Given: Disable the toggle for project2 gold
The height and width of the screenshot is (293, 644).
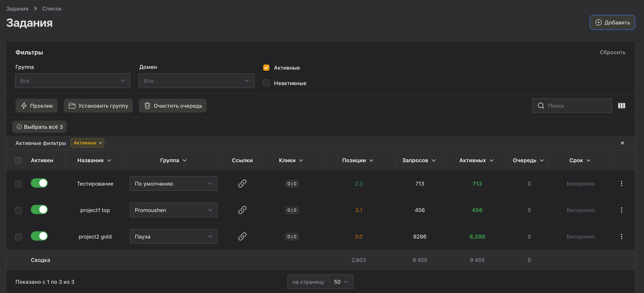Looking at the screenshot, I should coord(39,236).
